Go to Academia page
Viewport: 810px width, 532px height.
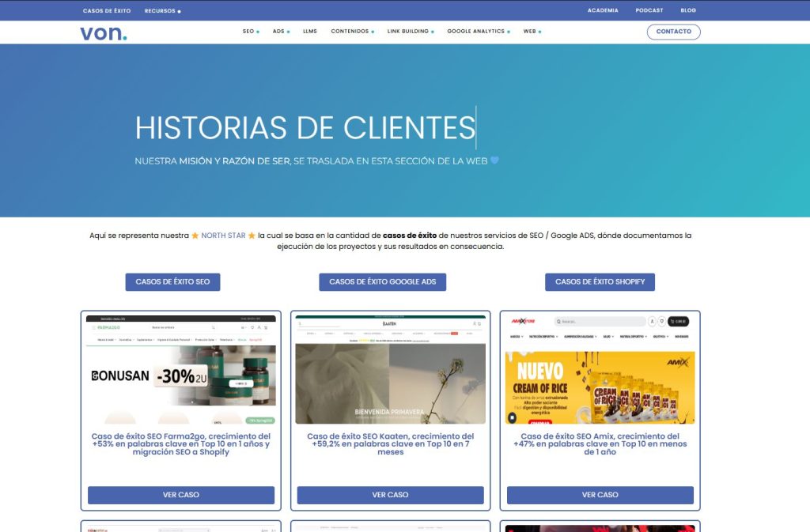coord(602,10)
